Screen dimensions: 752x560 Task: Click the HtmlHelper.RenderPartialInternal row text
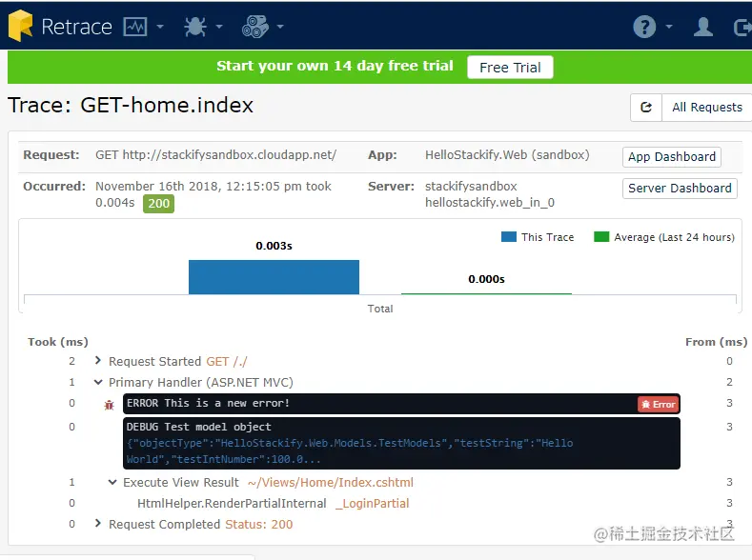coord(232,504)
